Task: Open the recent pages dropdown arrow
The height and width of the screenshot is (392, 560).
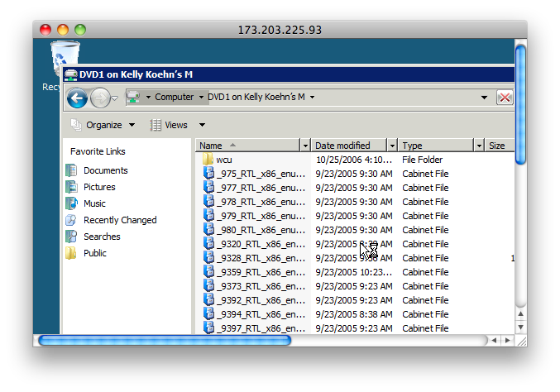Action: pos(115,98)
